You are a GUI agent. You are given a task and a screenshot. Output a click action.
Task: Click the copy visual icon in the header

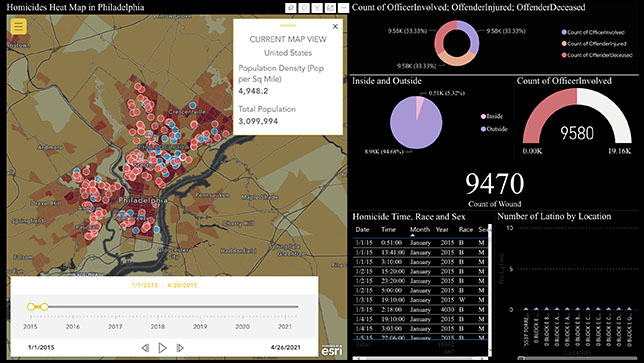click(x=304, y=7)
